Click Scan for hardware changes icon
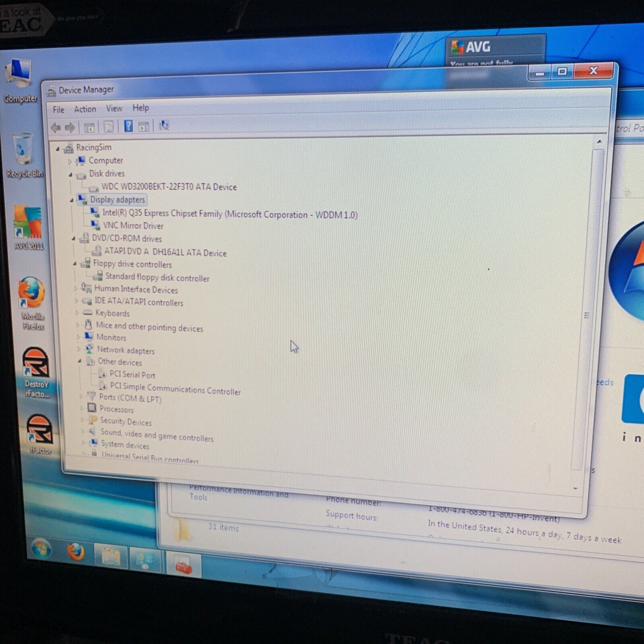 [164, 126]
